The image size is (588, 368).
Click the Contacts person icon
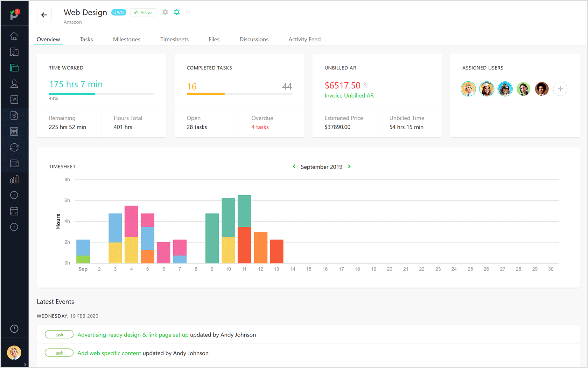(x=14, y=83)
